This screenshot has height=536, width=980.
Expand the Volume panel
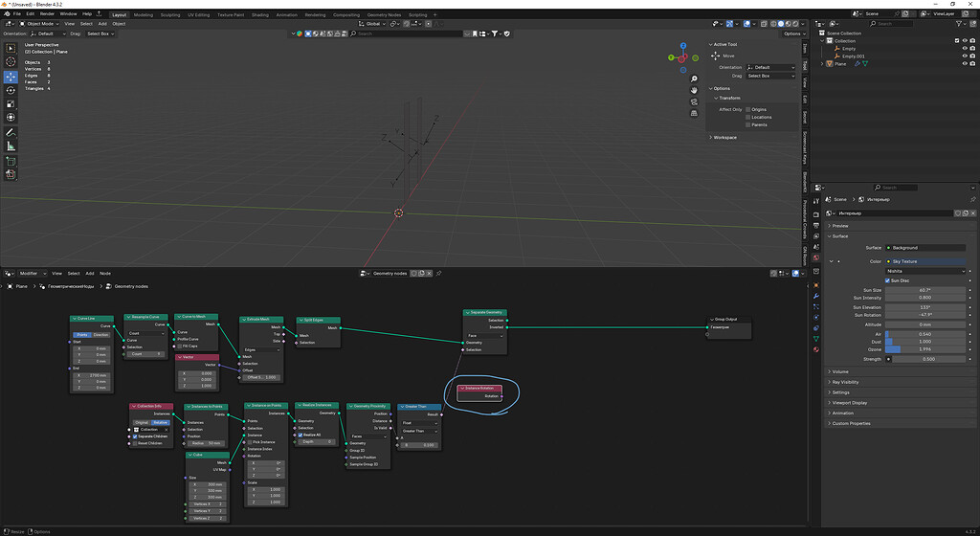(x=840, y=371)
